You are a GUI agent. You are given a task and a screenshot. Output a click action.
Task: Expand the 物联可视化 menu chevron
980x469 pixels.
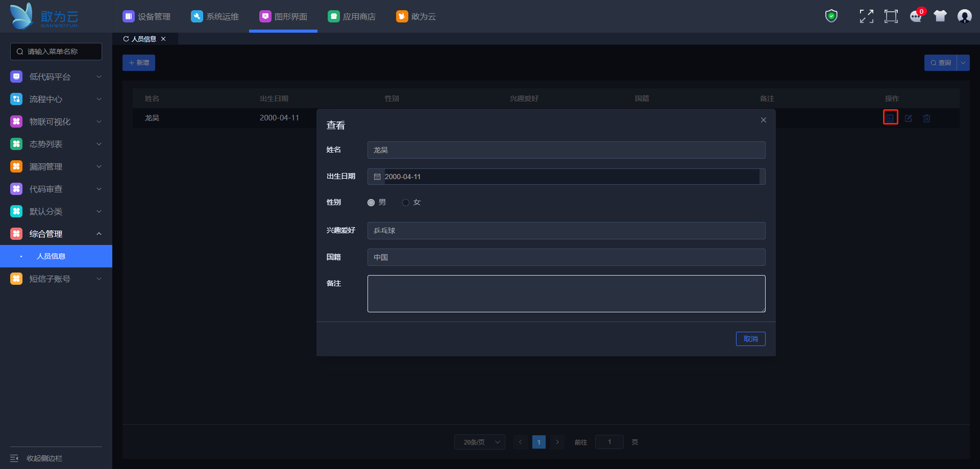pyautogui.click(x=99, y=121)
